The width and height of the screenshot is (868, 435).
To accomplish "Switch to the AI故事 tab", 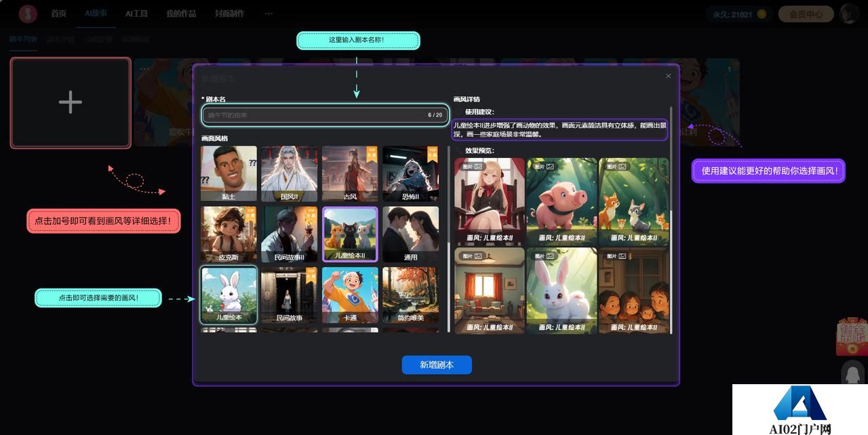I will coord(96,14).
